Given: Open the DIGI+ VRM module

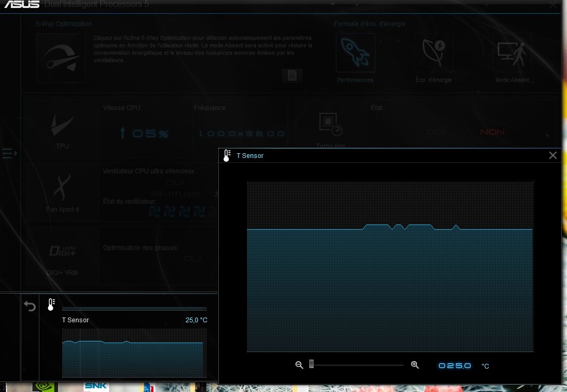Looking at the screenshot, I should (x=62, y=251).
